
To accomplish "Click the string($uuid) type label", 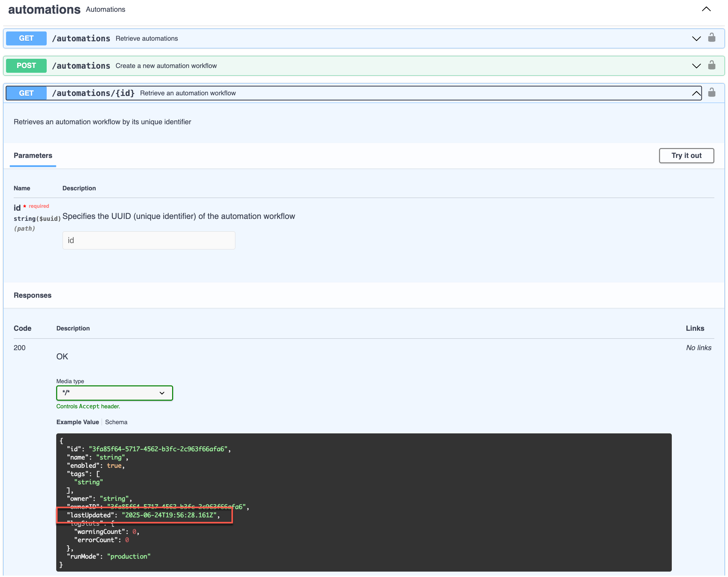I will click(37, 219).
